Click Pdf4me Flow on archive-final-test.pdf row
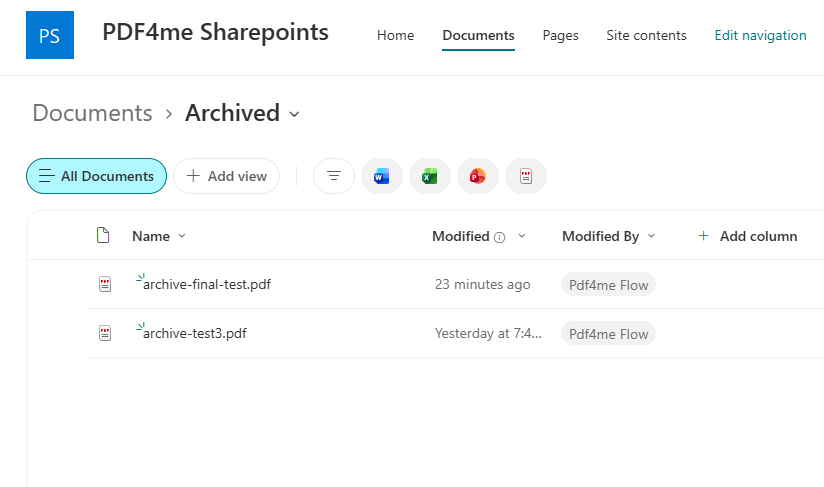This screenshot has height=487, width=824. [609, 285]
